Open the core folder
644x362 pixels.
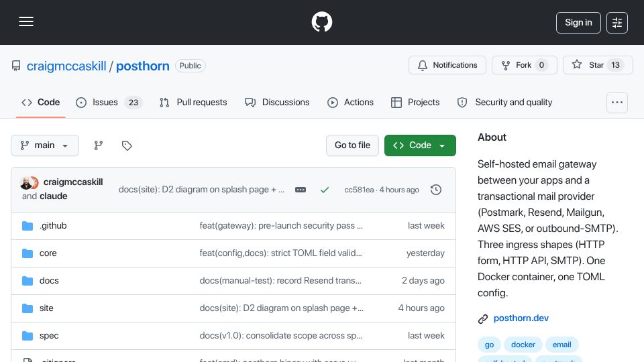(x=48, y=253)
